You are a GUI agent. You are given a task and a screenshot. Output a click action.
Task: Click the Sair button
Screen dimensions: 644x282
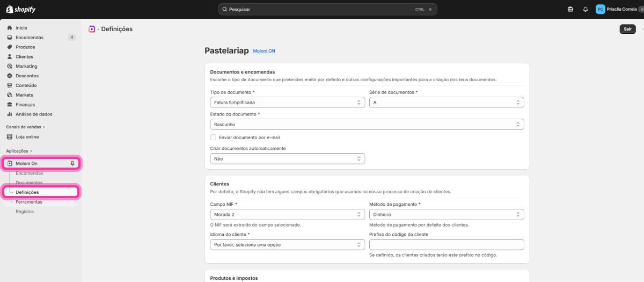pyautogui.click(x=627, y=29)
